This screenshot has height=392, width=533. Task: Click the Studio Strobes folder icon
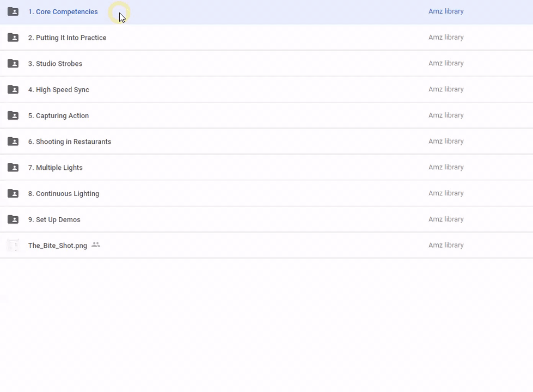pos(13,64)
